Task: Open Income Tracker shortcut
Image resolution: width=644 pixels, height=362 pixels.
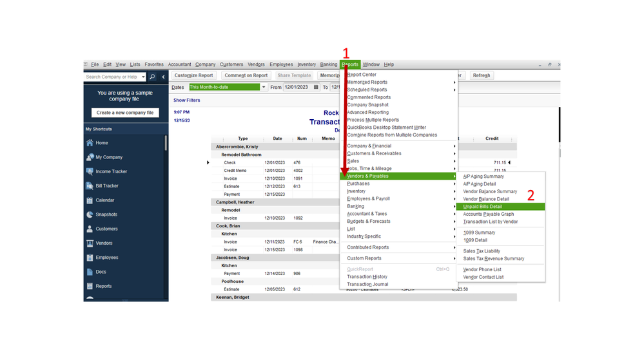Action: (x=111, y=171)
